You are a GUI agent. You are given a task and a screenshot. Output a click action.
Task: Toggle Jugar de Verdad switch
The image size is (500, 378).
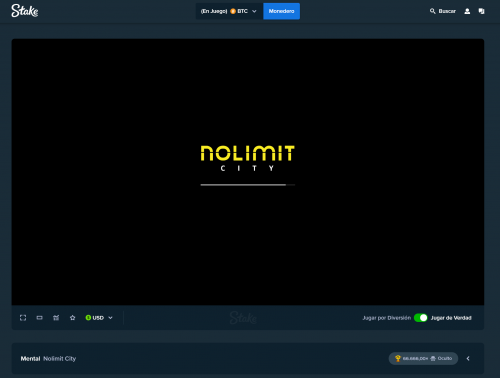point(421,318)
